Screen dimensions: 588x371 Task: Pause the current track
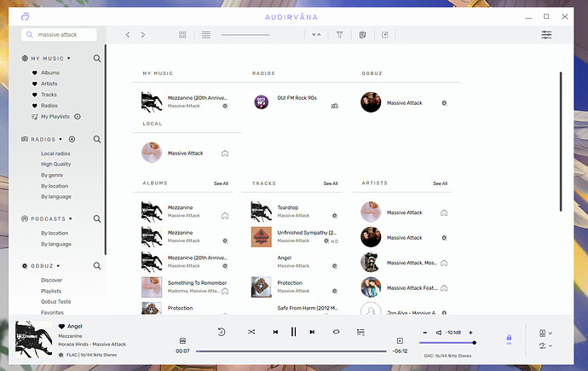(x=294, y=332)
